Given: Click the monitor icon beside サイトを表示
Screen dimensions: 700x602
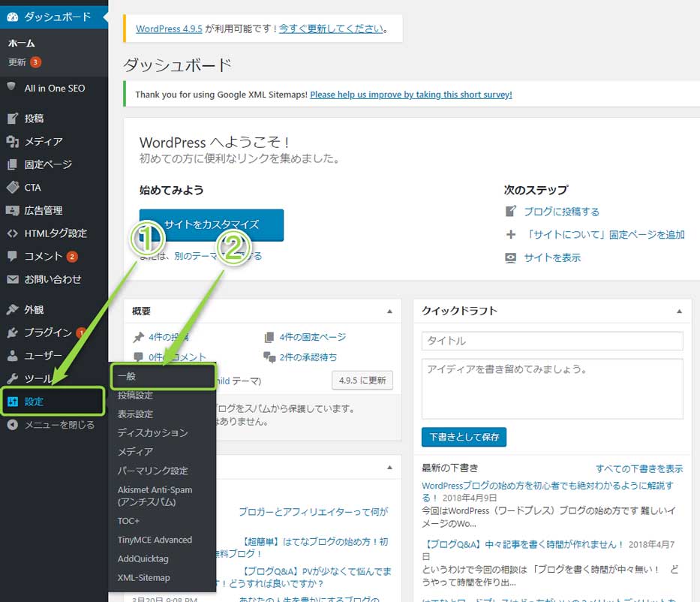Looking at the screenshot, I should click(x=511, y=257).
